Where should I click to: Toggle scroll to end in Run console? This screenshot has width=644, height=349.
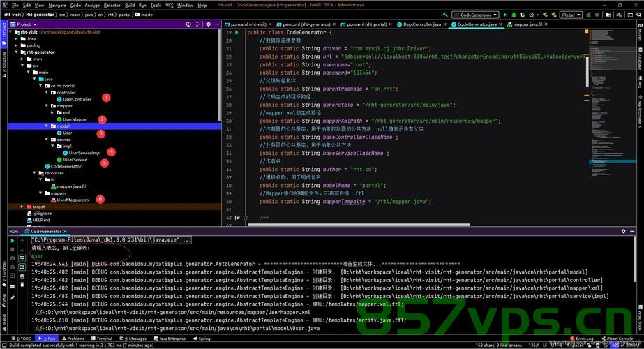point(22,267)
